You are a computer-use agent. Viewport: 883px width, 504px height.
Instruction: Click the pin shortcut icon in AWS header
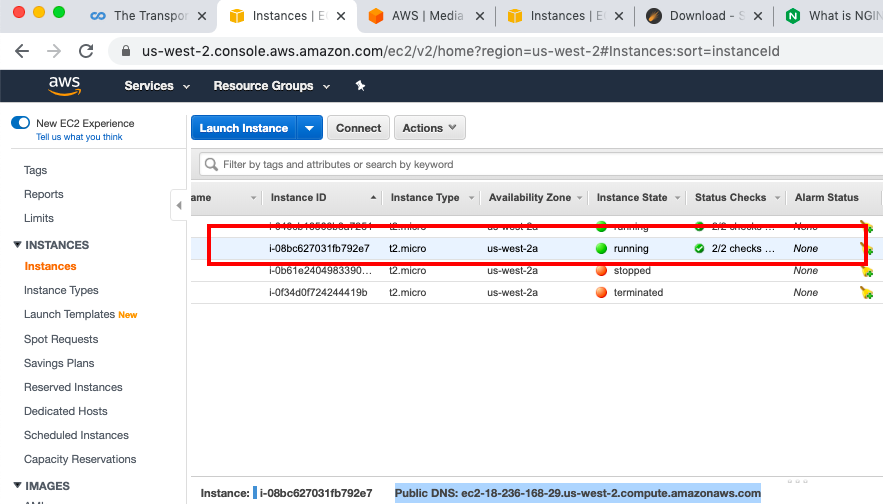pyautogui.click(x=360, y=86)
